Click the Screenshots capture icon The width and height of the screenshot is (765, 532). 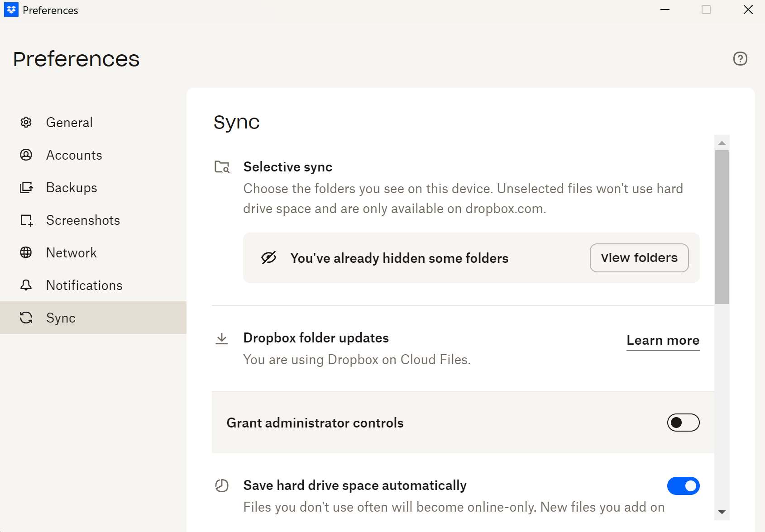click(27, 220)
